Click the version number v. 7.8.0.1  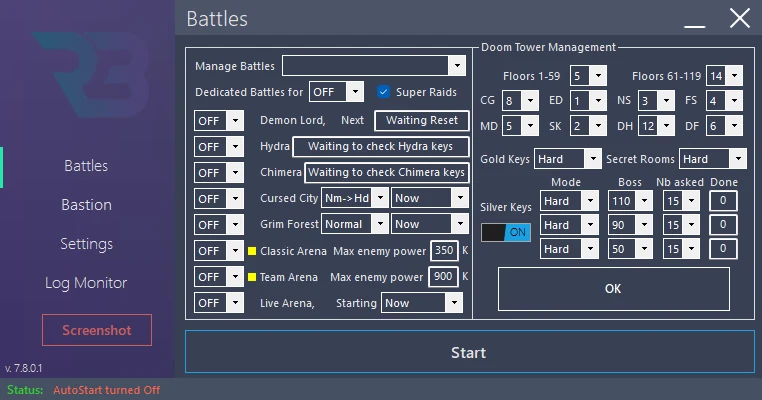click(x=23, y=368)
